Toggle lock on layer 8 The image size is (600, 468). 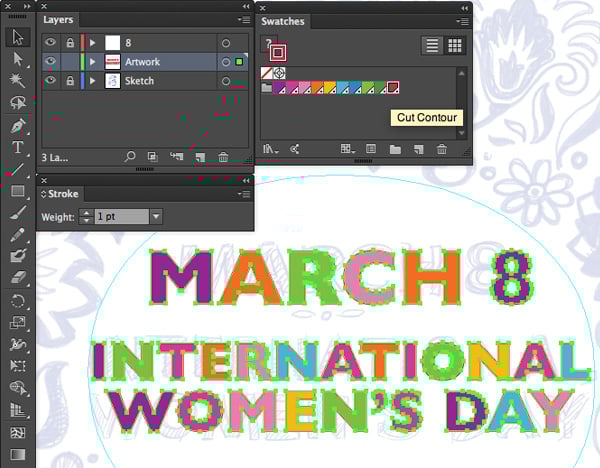click(x=70, y=42)
